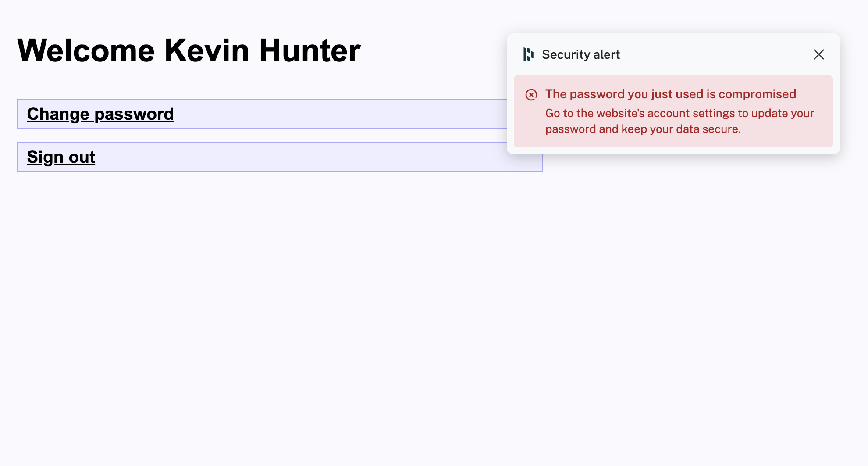Click the word "out" in Sign out link
Image resolution: width=868 pixels, height=466 pixels.
coord(82,157)
